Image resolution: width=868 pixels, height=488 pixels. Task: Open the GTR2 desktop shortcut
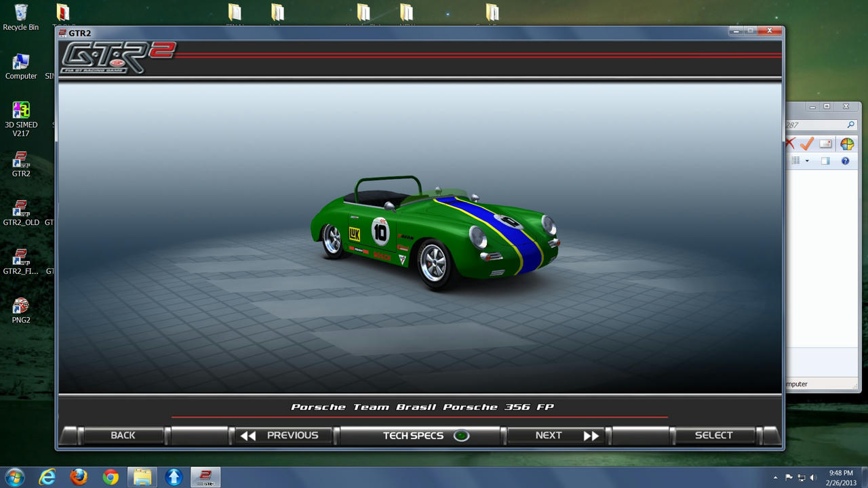pyautogui.click(x=21, y=165)
